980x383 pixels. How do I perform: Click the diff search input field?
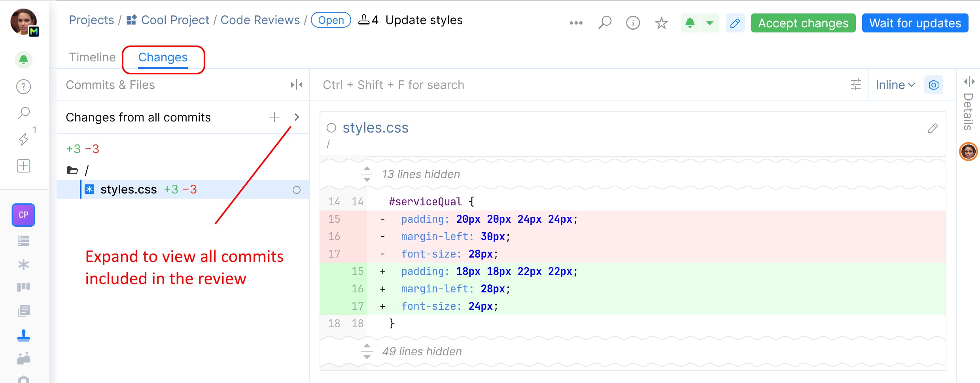pos(554,85)
